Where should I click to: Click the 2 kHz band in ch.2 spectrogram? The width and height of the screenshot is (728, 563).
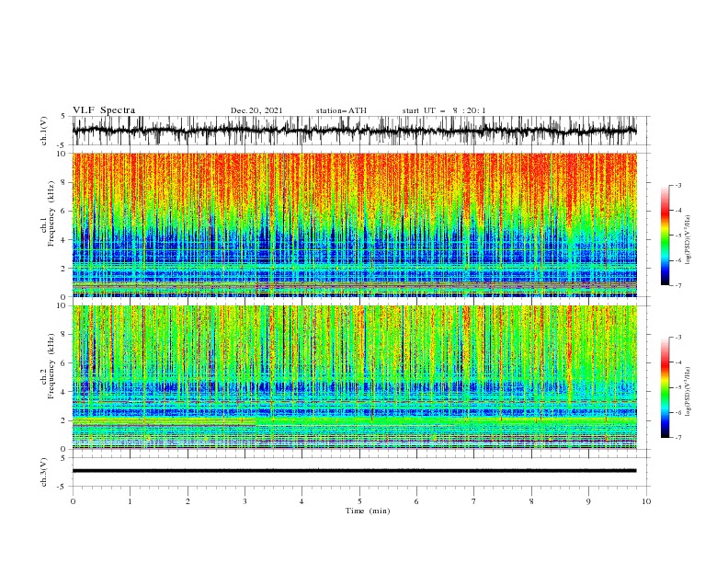(x=354, y=420)
